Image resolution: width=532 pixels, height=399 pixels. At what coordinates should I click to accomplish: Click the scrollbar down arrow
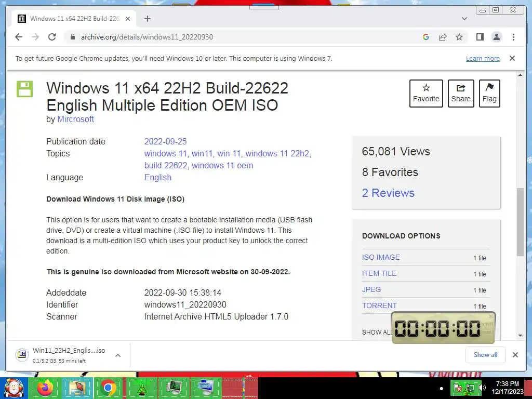click(520, 336)
